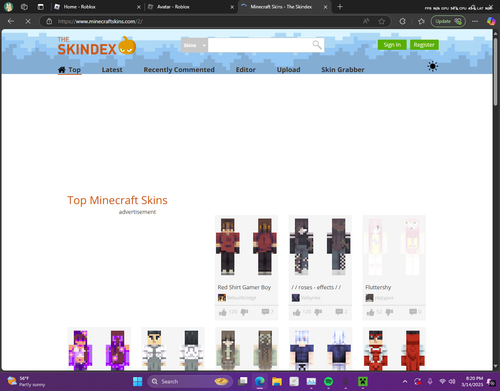Open the Latest tab
This screenshot has height=391, width=500.
point(112,70)
